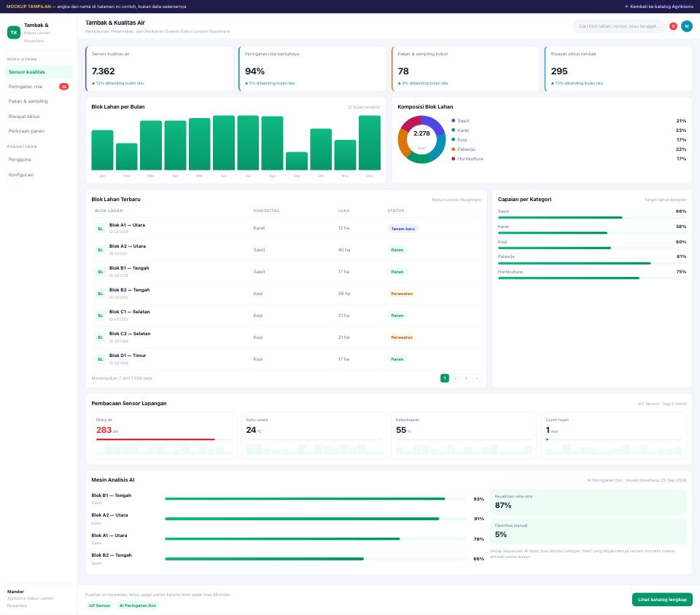Click the Palawija progress bar at 81%

592,263
